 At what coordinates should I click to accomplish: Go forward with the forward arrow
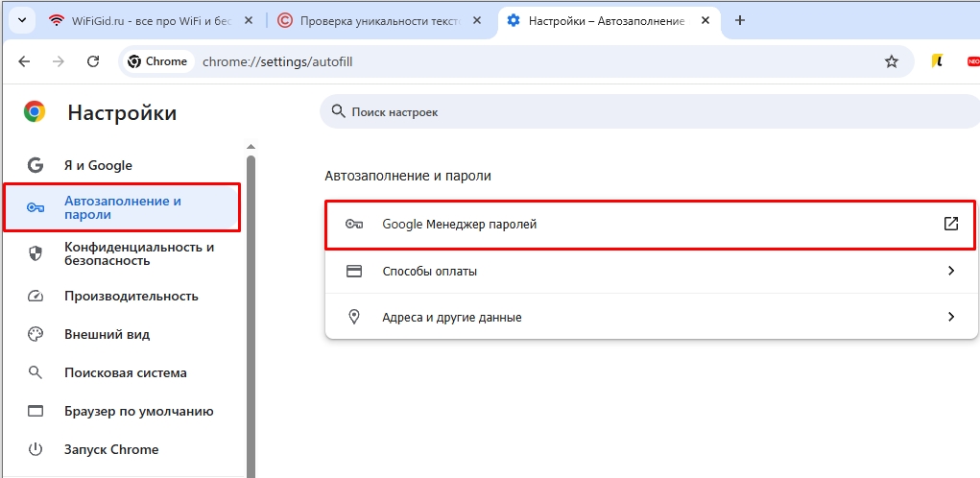[59, 61]
